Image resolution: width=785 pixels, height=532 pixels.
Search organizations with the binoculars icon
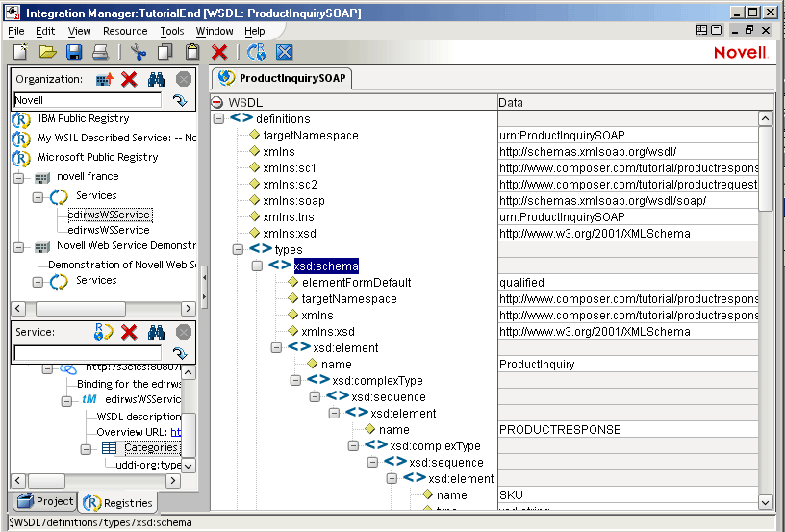(x=156, y=79)
